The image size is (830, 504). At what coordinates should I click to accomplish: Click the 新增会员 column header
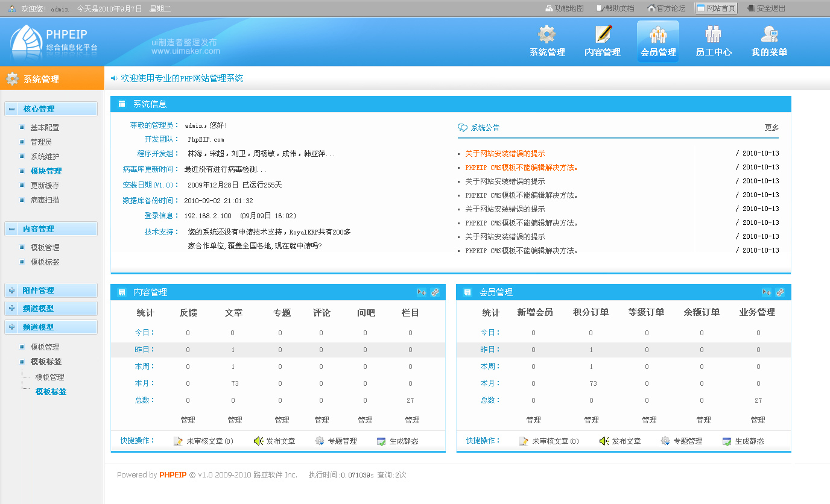coord(535,312)
